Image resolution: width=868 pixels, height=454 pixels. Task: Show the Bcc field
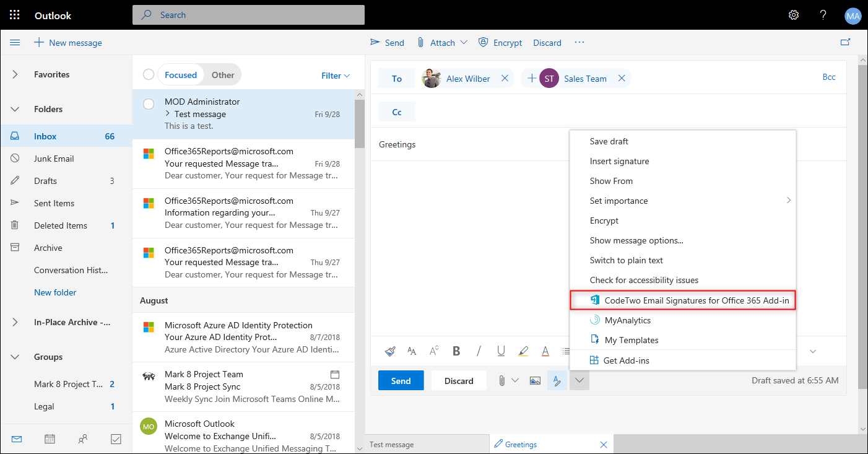(829, 77)
